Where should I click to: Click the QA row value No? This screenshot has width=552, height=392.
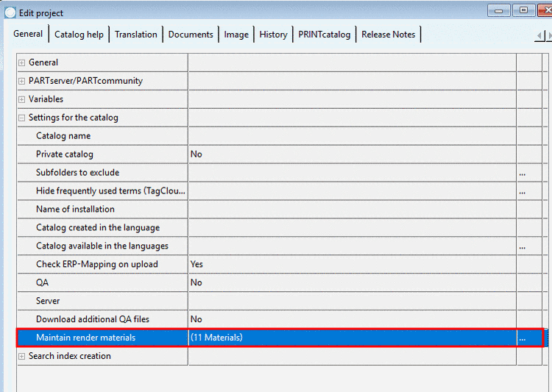[x=353, y=282]
